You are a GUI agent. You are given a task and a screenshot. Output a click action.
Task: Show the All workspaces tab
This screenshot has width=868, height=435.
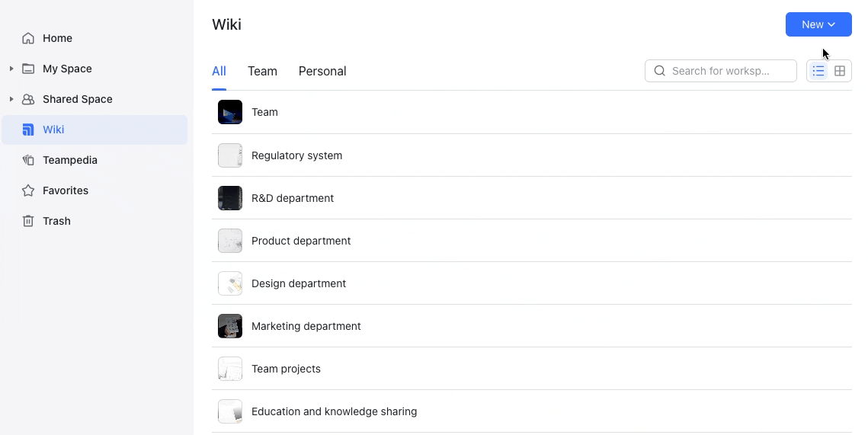tap(219, 71)
